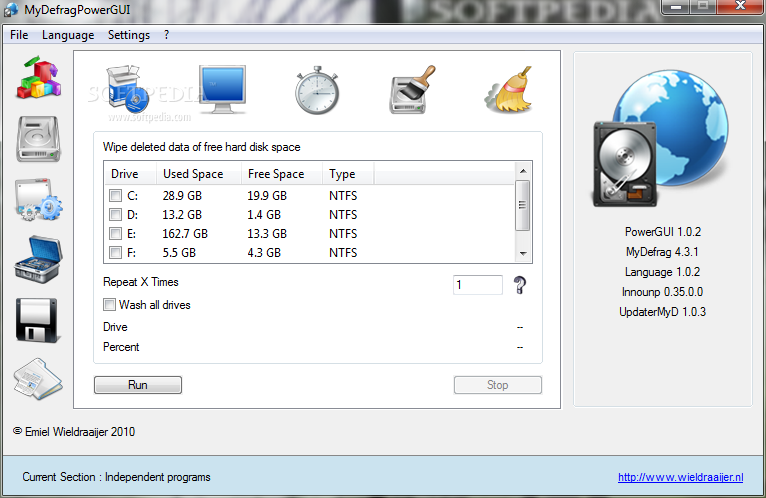Open the Language menu
Viewport: 766px width, 498px height.
tap(68, 35)
